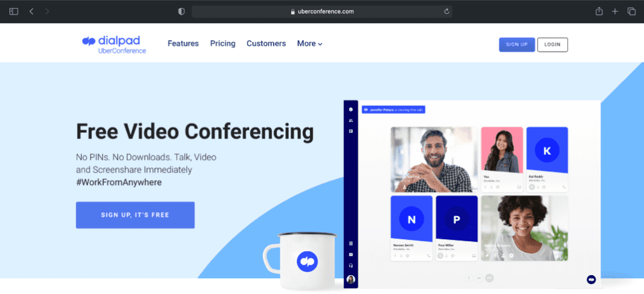Click the phone icon on Noreen Smith card
The image size is (644, 294).
pos(428,256)
